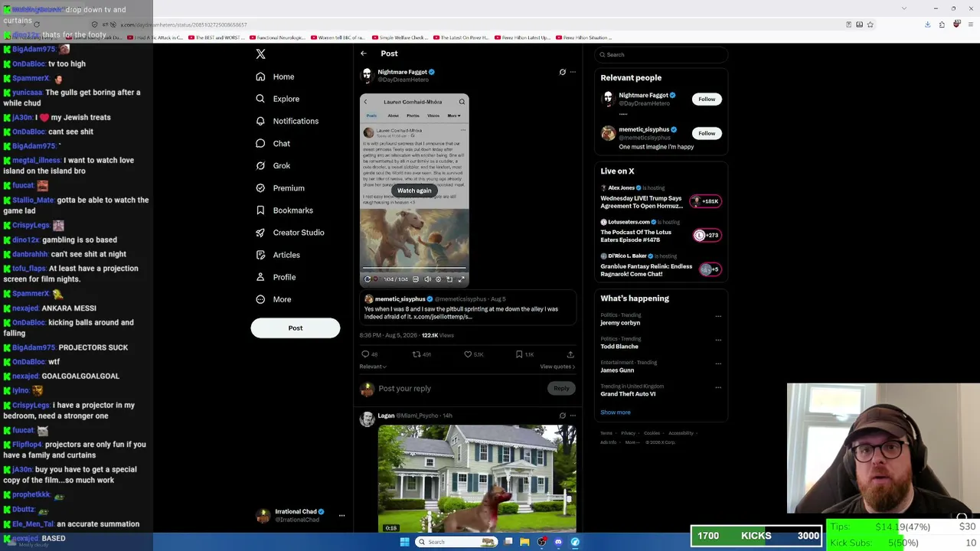
Task: Expand the Relevant sort dropdown
Action: coord(373,367)
